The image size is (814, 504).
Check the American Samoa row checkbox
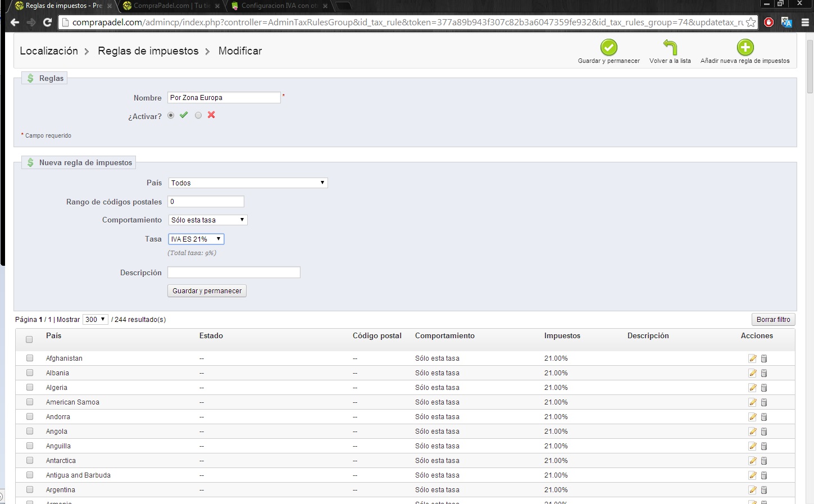[x=30, y=402]
